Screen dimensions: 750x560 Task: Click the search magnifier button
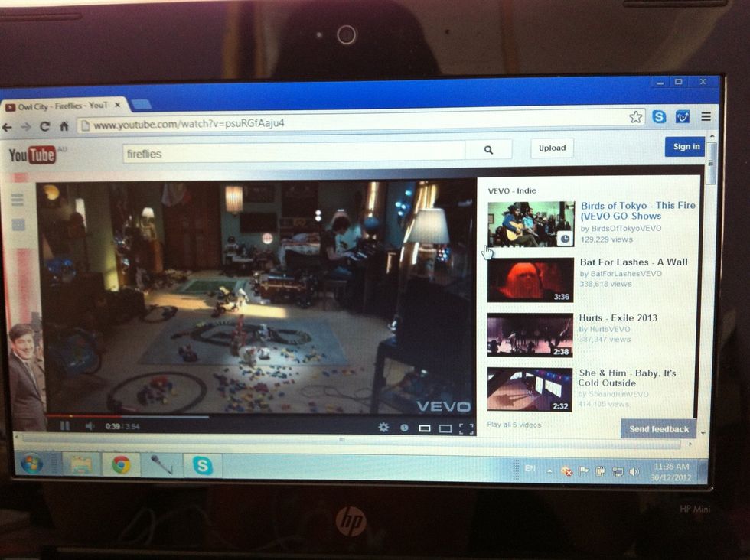(488, 150)
